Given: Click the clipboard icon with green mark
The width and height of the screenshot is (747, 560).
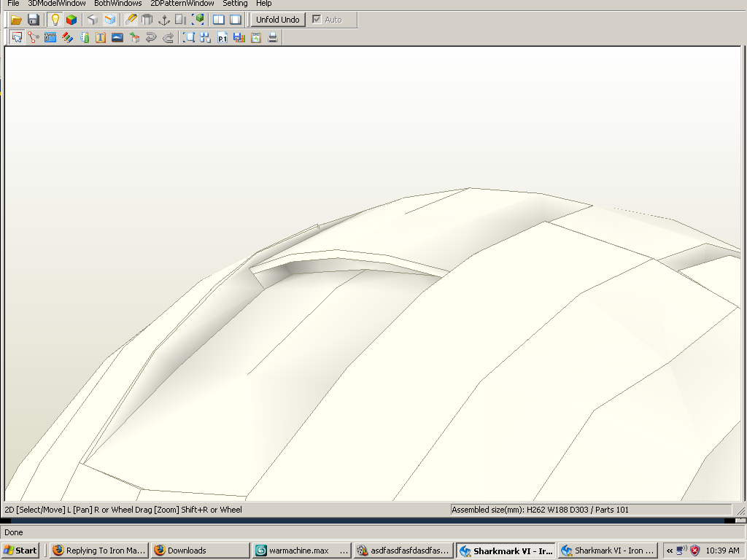Looking at the screenshot, I should 256,38.
